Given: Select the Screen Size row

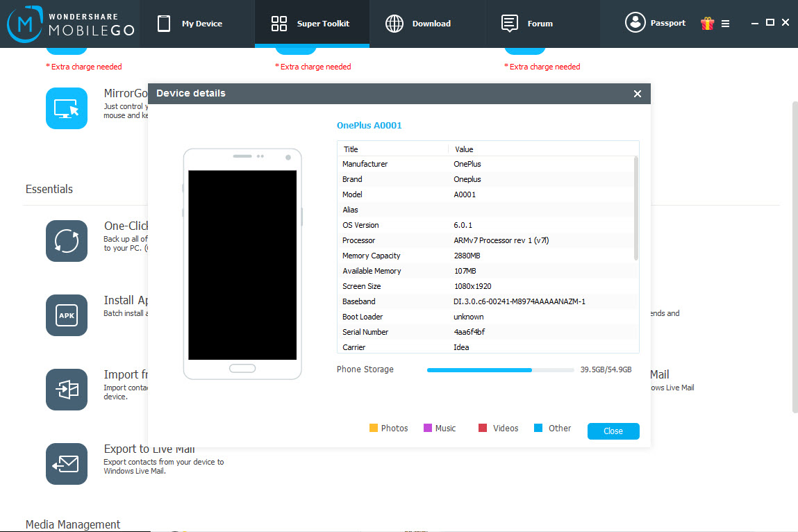Looking at the screenshot, I should (486, 286).
